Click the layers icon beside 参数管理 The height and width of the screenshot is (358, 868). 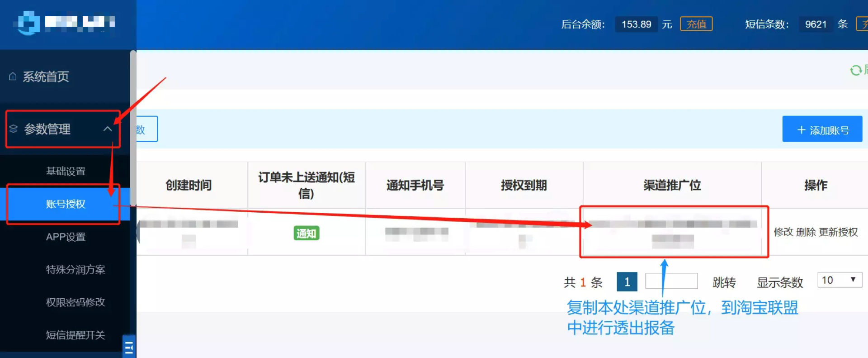pyautogui.click(x=14, y=129)
